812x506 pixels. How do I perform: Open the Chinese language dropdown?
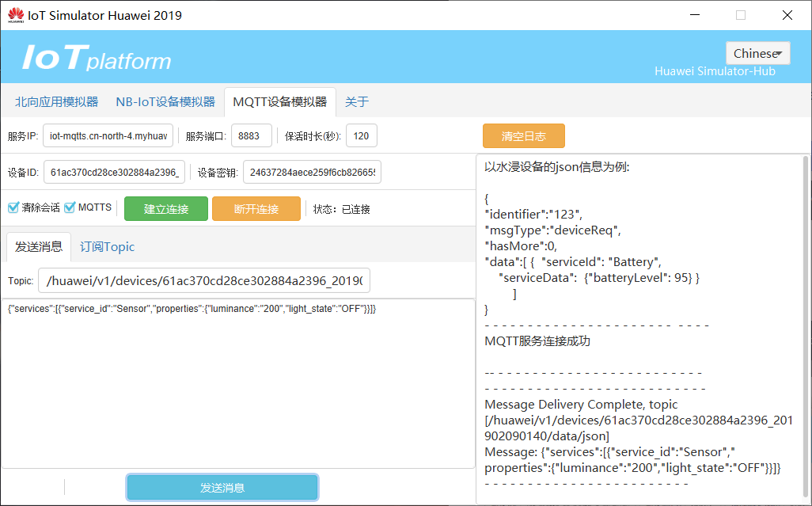click(757, 53)
